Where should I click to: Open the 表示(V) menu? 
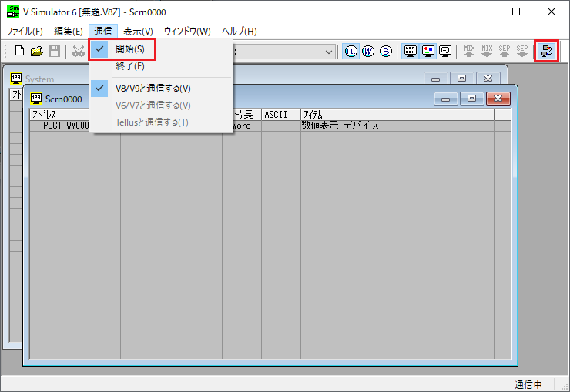point(138,32)
